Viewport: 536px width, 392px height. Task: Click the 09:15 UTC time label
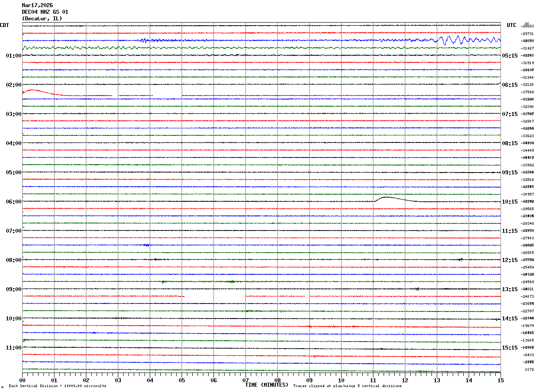510,173
